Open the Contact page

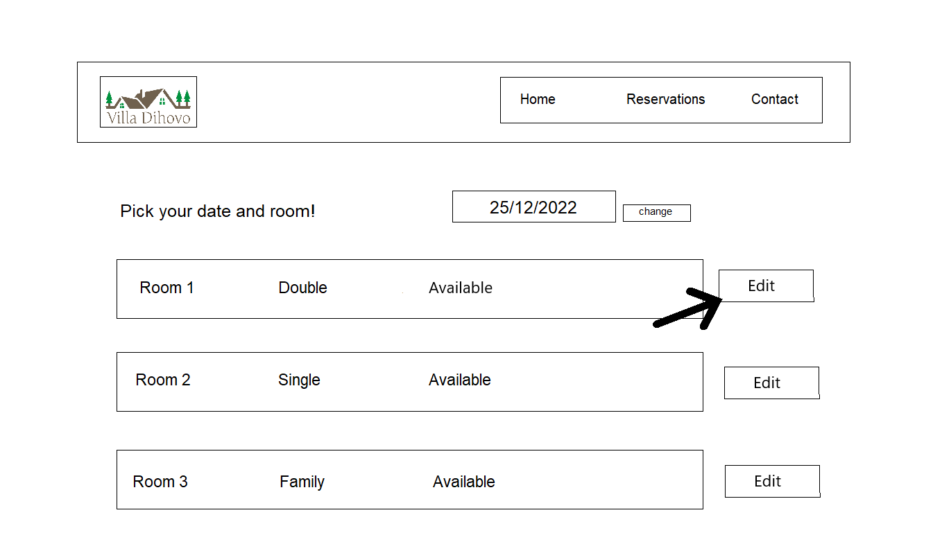(774, 99)
